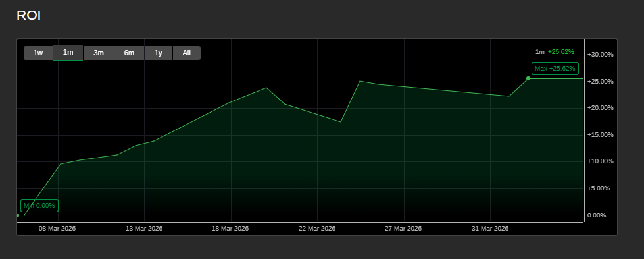Click the 0.00% axis label
Viewport: 644px width, 259px height.
[597, 216]
